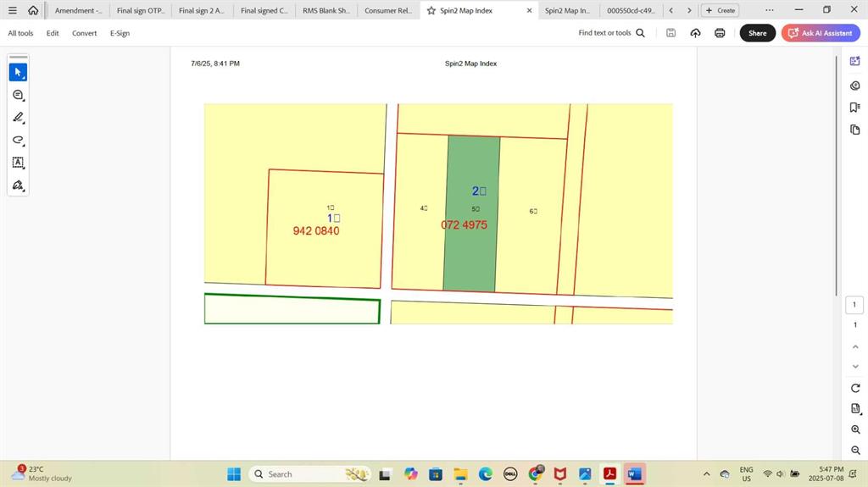The height and width of the screenshot is (487, 868).
Task: Open the Convert menu
Action: tap(84, 33)
